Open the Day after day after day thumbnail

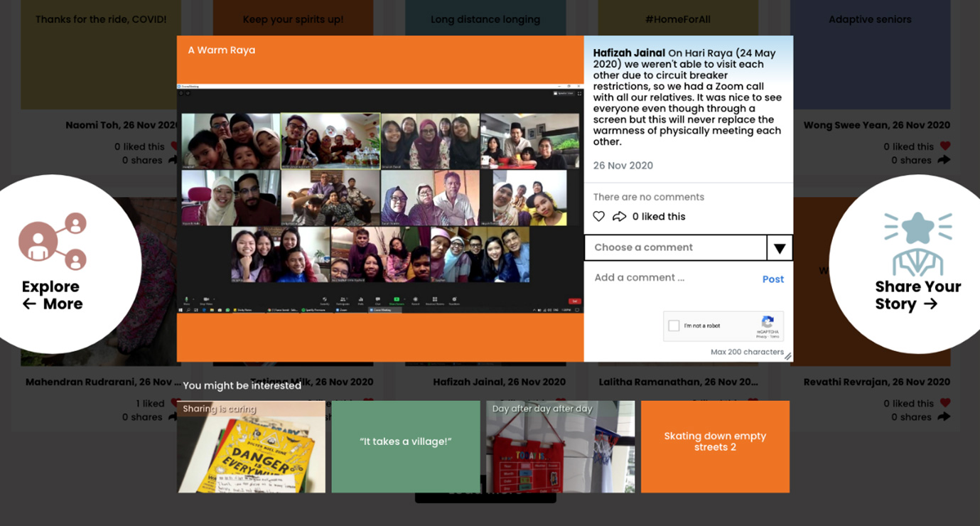pyautogui.click(x=560, y=447)
